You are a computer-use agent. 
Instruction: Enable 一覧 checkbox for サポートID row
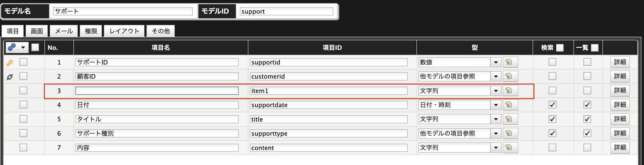tap(587, 62)
